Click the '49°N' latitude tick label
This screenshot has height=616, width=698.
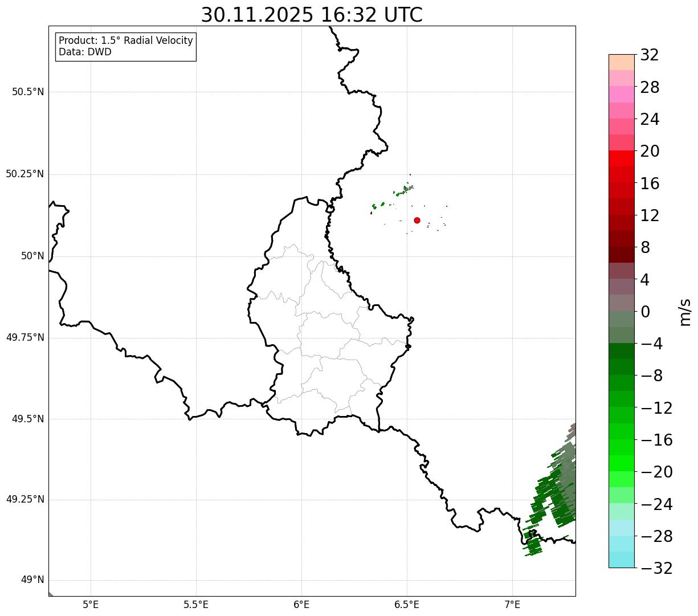[x=32, y=580]
